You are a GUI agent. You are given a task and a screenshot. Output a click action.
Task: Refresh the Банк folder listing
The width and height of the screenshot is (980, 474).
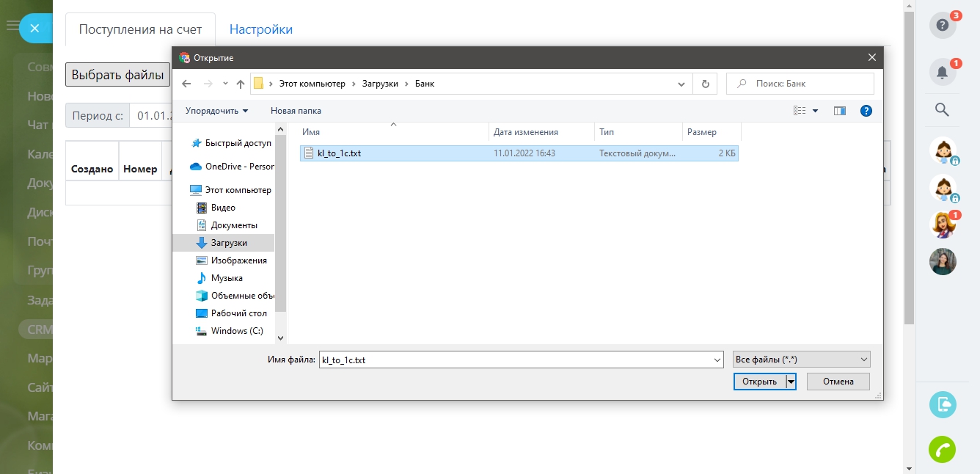click(705, 84)
